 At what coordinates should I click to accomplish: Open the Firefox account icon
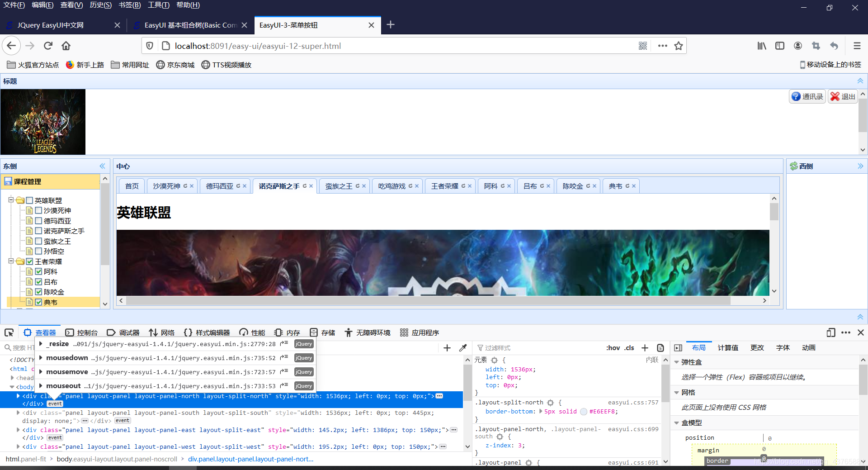coord(798,46)
